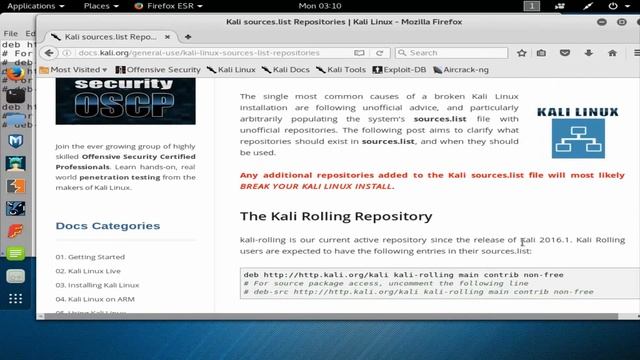Open the Kali Docs bookmark
The image size is (640, 360).
[x=286, y=70]
